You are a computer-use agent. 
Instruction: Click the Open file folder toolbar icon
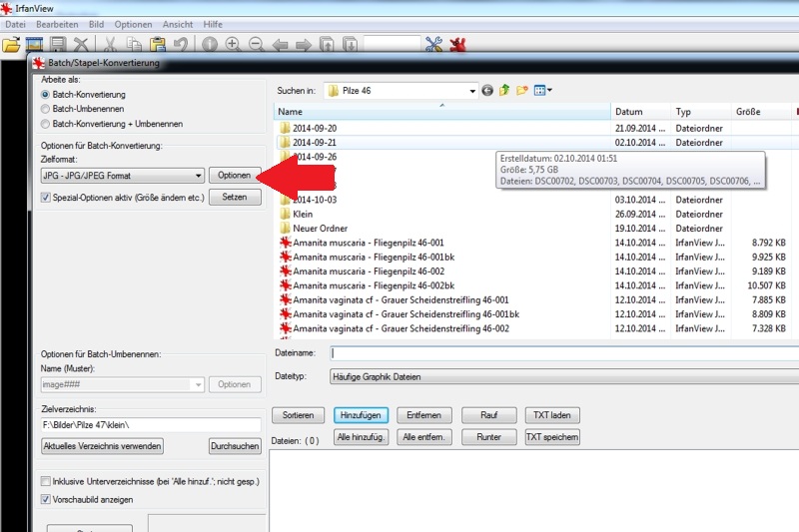[x=10, y=45]
